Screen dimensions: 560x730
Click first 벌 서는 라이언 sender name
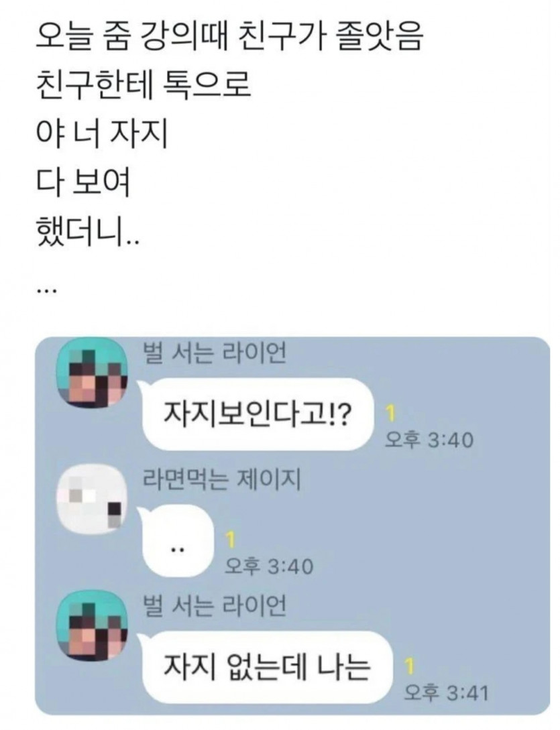click(x=214, y=353)
